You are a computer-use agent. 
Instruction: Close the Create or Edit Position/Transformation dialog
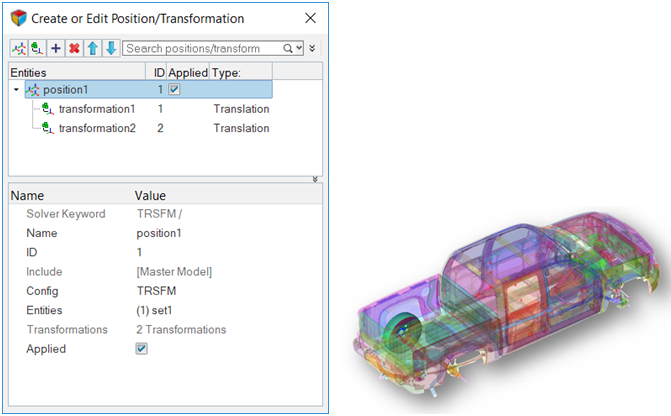[311, 18]
